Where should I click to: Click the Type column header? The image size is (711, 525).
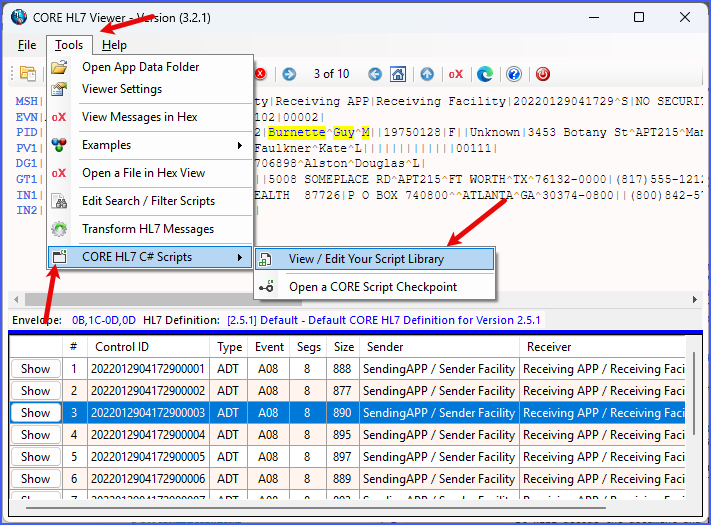(229, 347)
